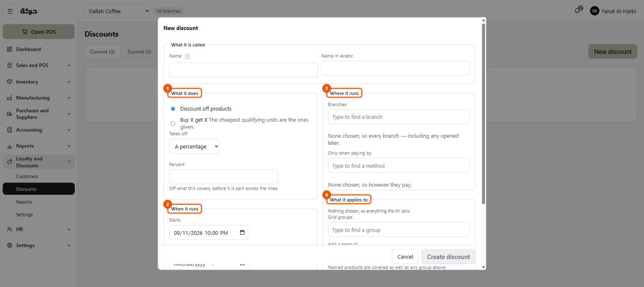Expand the main Reports menu arrow

69,146
